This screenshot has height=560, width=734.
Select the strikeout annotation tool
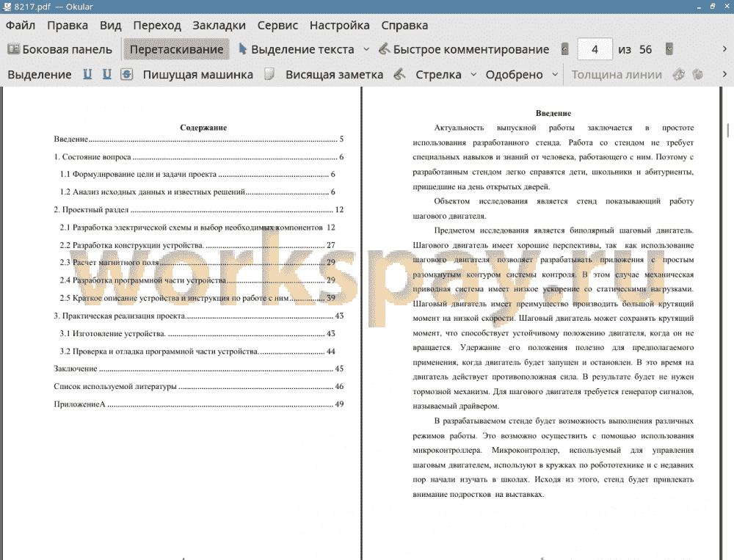[126, 74]
